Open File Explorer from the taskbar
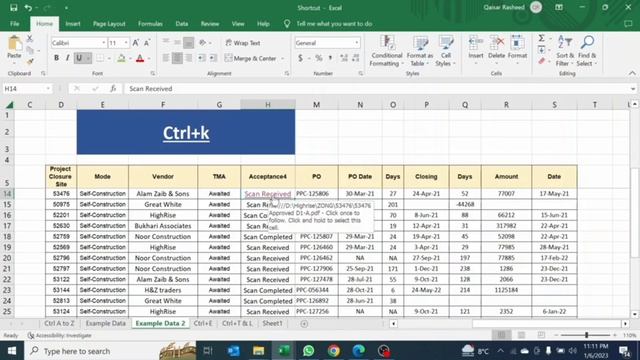Image resolution: width=640 pixels, height=360 pixels. 258,351
